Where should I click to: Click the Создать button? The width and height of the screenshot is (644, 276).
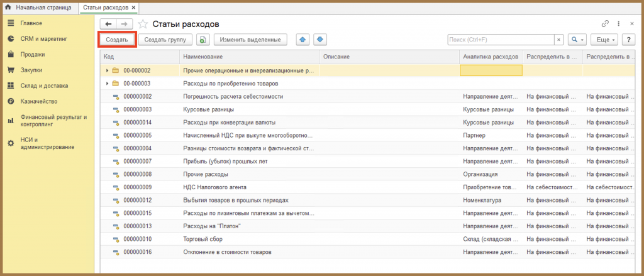tap(118, 40)
